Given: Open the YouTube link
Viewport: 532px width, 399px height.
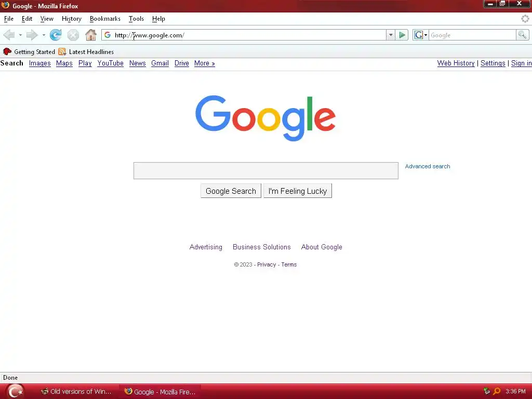Looking at the screenshot, I should tap(110, 63).
